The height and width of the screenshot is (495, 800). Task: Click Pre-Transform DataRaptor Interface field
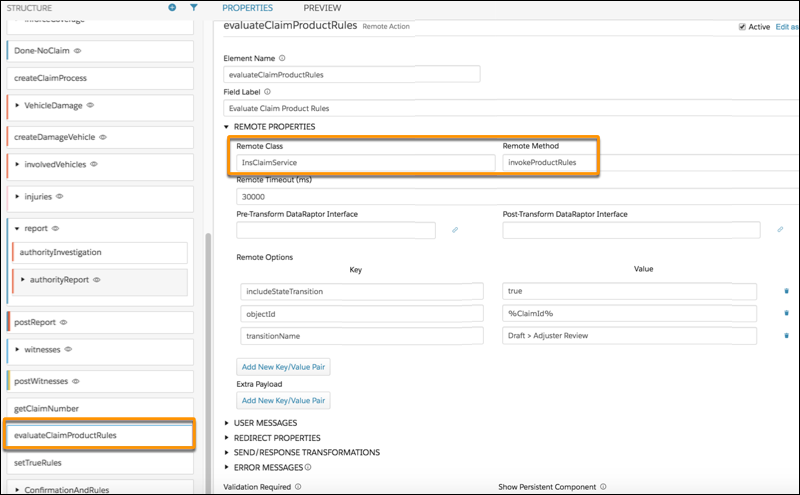[336, 230]
